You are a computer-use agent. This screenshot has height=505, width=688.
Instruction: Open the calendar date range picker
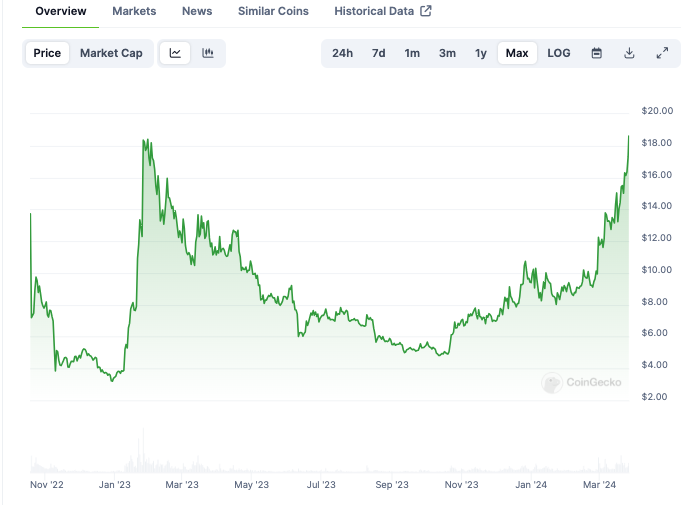click(597, 53)
